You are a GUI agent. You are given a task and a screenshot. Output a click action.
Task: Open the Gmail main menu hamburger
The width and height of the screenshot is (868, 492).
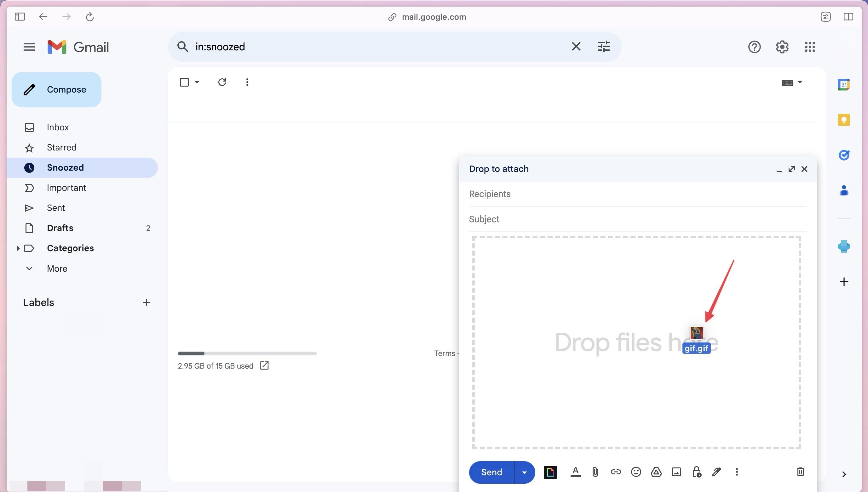click(x=29, y=47)
